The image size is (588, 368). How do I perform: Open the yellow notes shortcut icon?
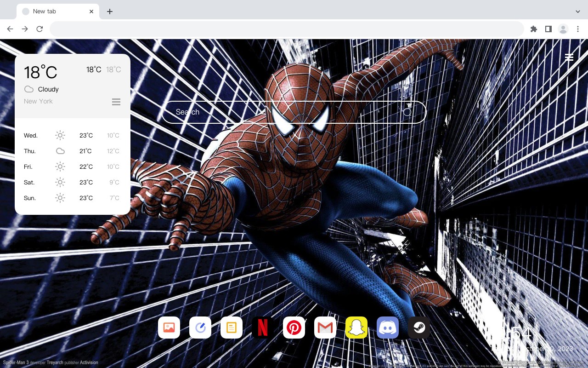(x=232, y=328)
